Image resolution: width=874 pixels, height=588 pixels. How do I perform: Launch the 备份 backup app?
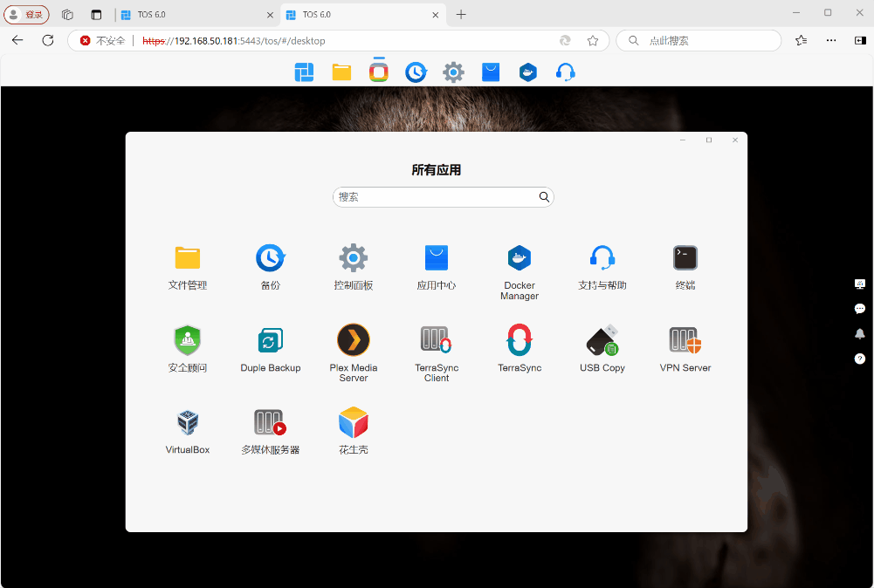pos(271,268)
